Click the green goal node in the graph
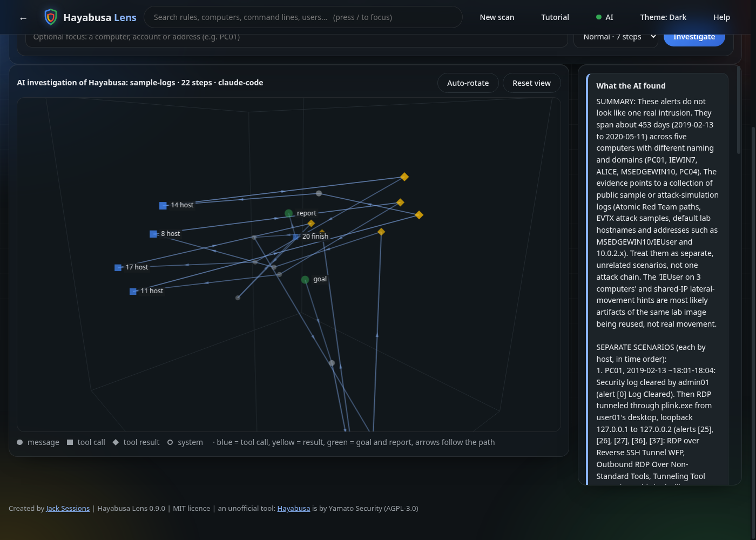The height and width of the screenshot is (540, 756). click(305, 279)
